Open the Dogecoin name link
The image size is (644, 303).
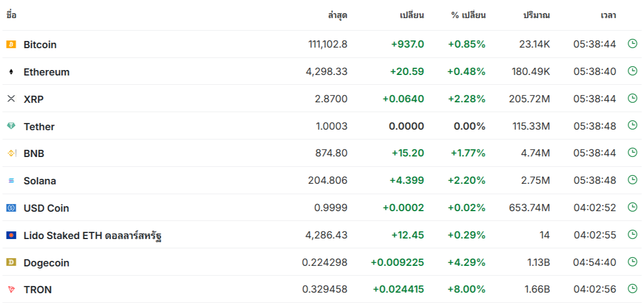point(46,263)
